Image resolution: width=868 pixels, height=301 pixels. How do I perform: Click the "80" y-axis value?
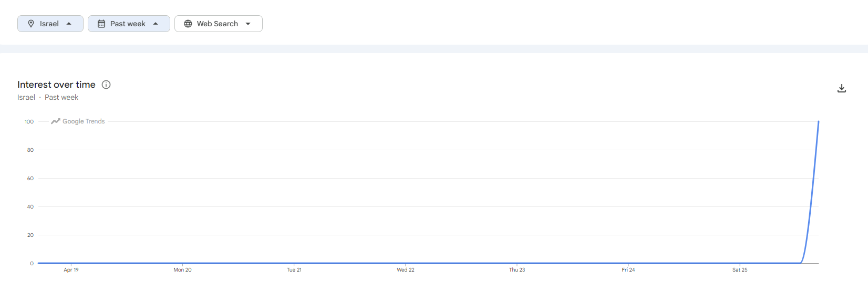click(x=30, y=150)
